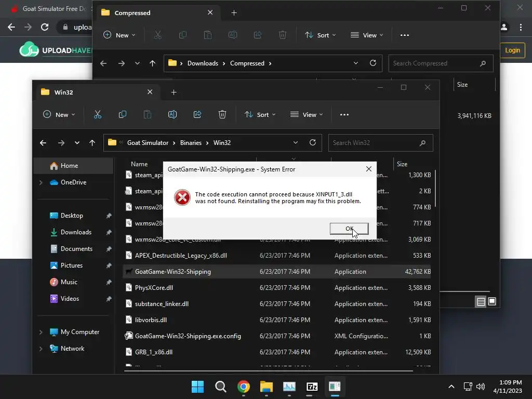Go back in Win32 window navigation
The height and width of the screenshot is (399, 532).
[x=43, y=143]
